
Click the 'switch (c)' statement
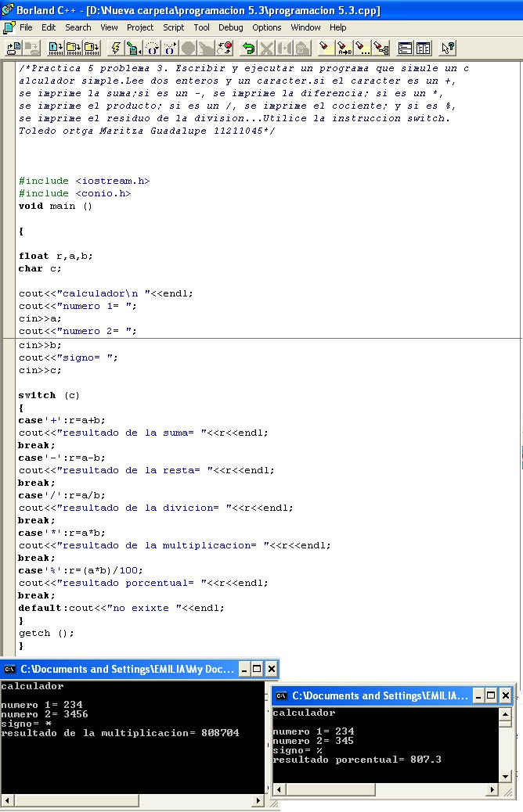[x=49, y=395]
